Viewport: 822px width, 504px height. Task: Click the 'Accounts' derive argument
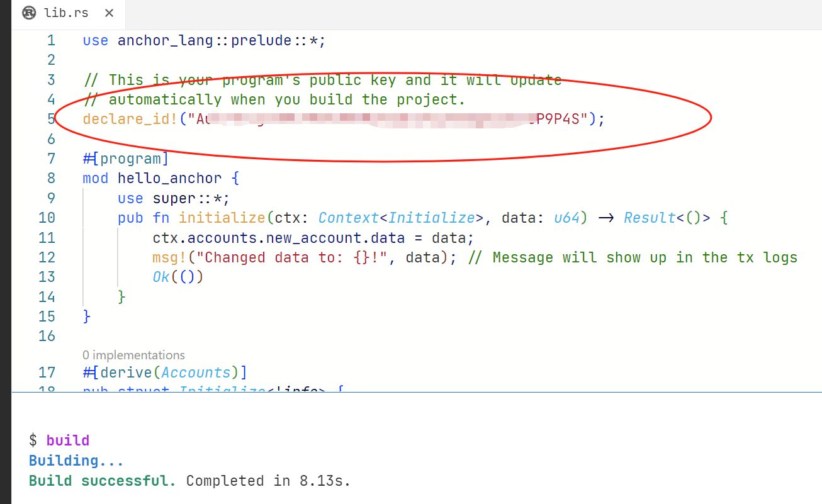pos(196,372)
